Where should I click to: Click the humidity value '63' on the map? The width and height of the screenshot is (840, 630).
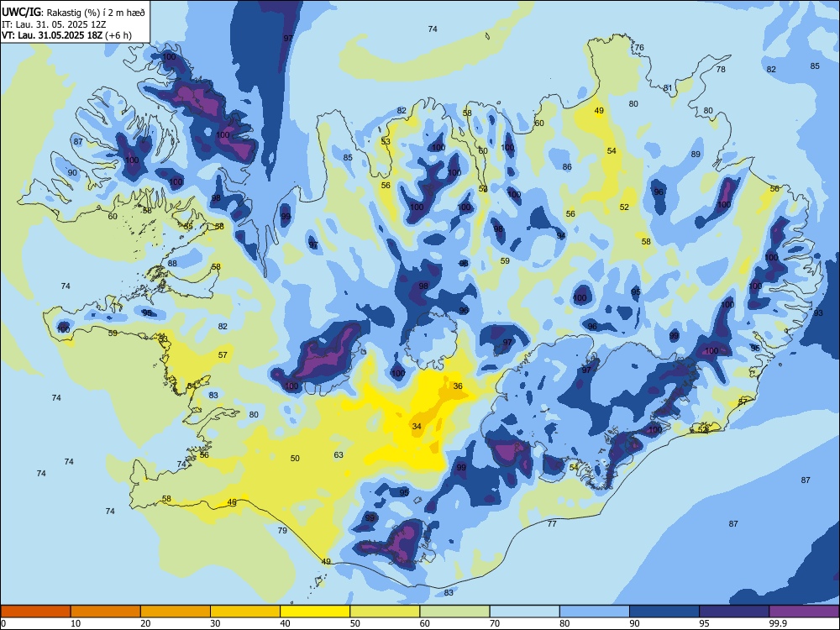coord(339,454)
